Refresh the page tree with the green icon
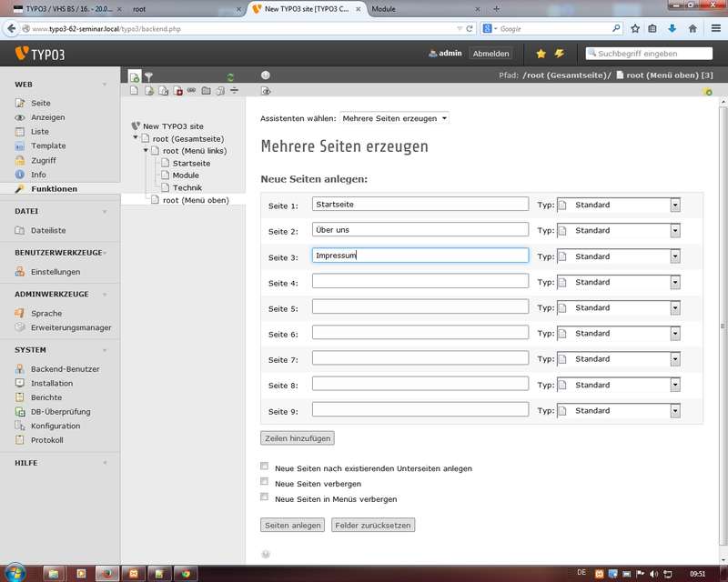 (230, 77)
